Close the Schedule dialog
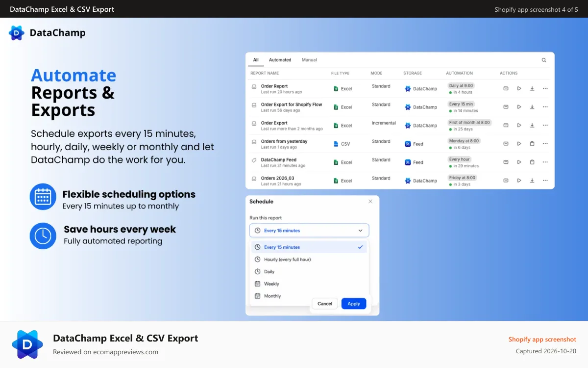 [370, 201]
